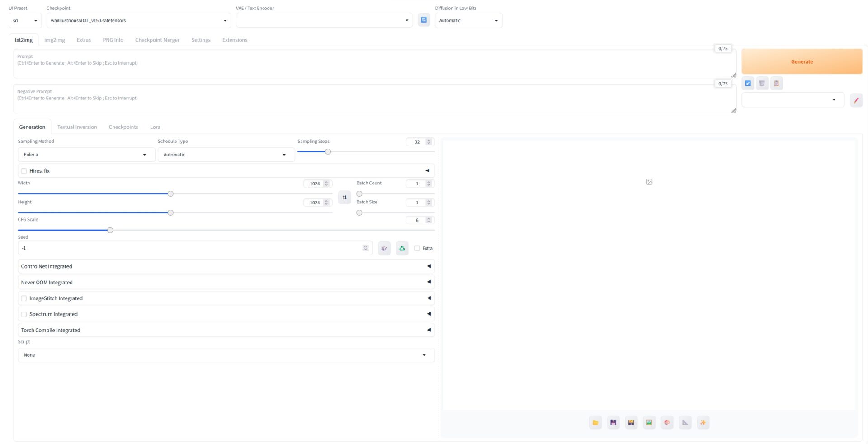Enable the ImageStitch Integrated checkbox
The height and width of the screenshot is (444, 868).
24,298
